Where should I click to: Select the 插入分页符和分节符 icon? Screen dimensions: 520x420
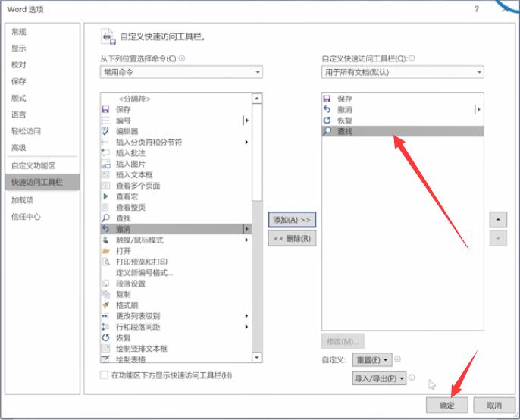[105, 143]
